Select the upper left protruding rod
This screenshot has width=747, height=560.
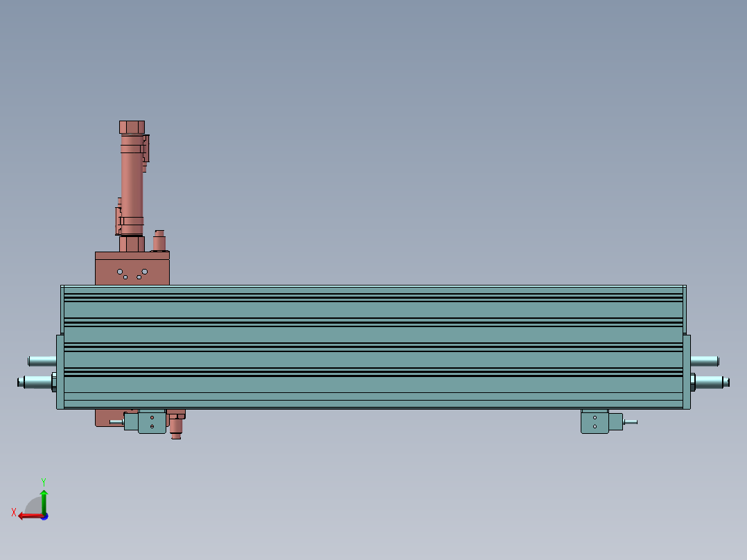click(42, 360)
